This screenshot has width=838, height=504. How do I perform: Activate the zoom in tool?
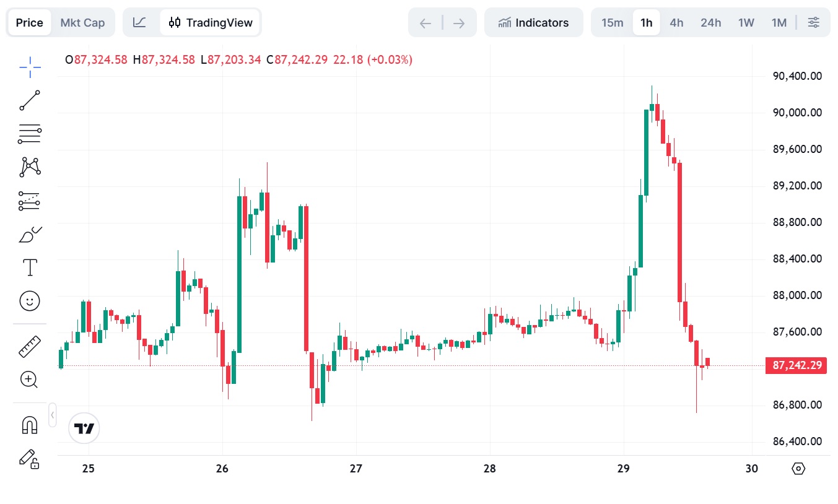pos(29,380)
